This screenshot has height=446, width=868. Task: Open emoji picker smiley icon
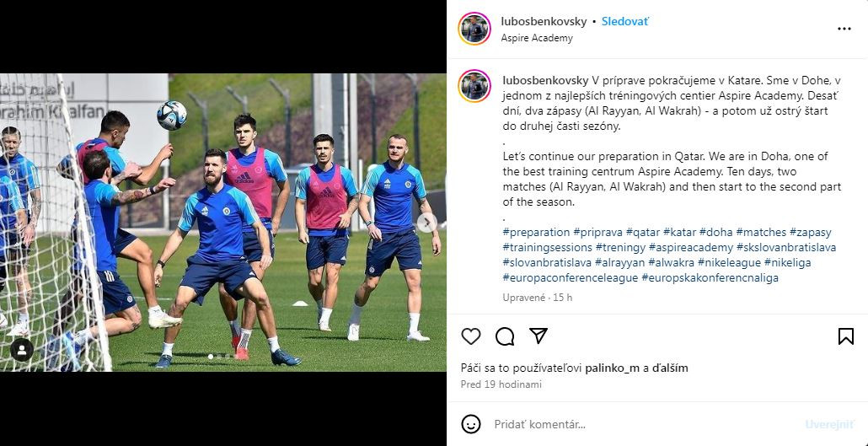tap(471, 424)
